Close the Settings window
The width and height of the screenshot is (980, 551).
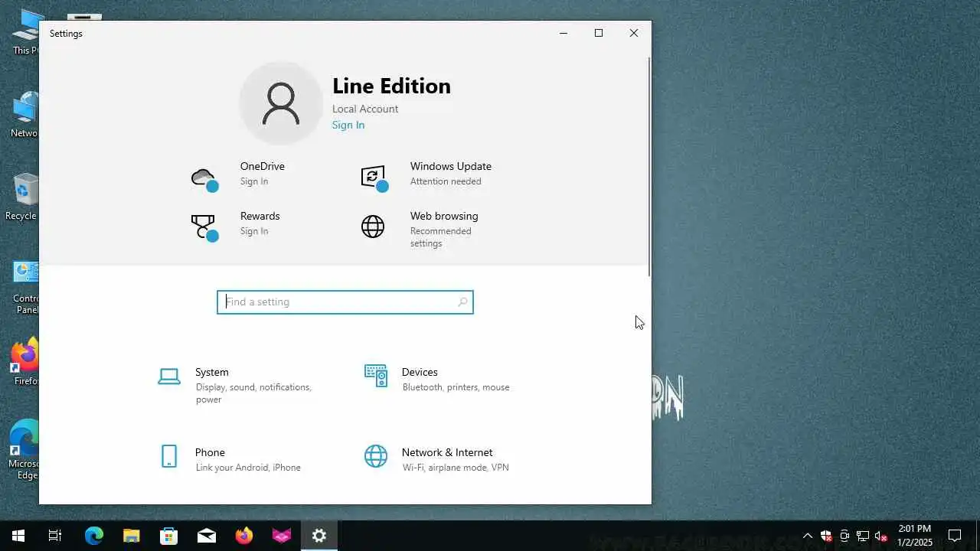tap(634, 33)
